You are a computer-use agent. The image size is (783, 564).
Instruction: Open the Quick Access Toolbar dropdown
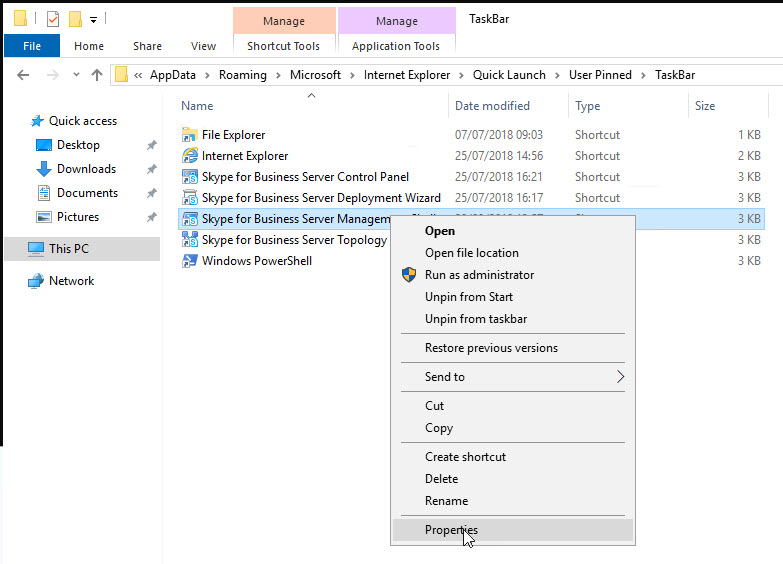click(x=94, y=19)
